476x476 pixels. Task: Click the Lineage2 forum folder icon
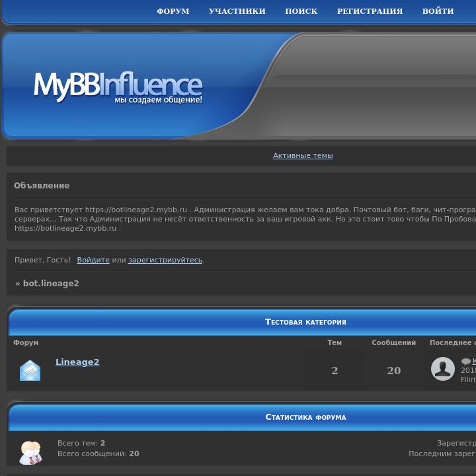click(30, 370)
